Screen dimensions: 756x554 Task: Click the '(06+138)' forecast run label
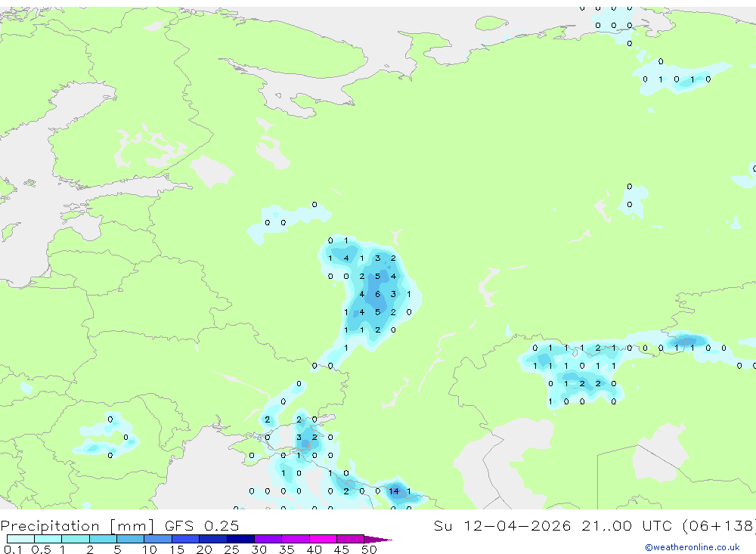[719, 525]
